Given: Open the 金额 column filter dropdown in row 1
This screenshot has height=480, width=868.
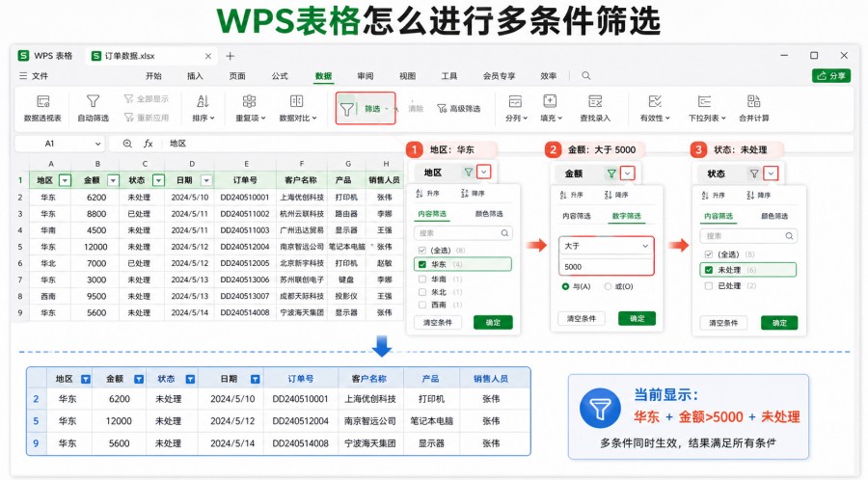Looking at the screenshot, I should [113, 180].
